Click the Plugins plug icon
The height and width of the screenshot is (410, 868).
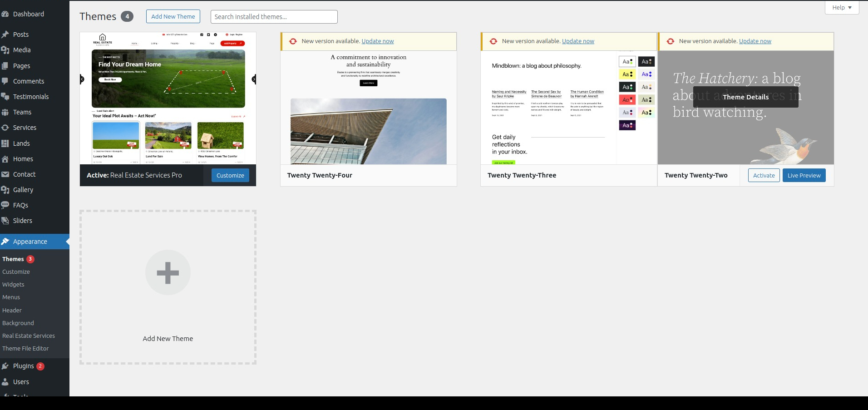(5, 366)
